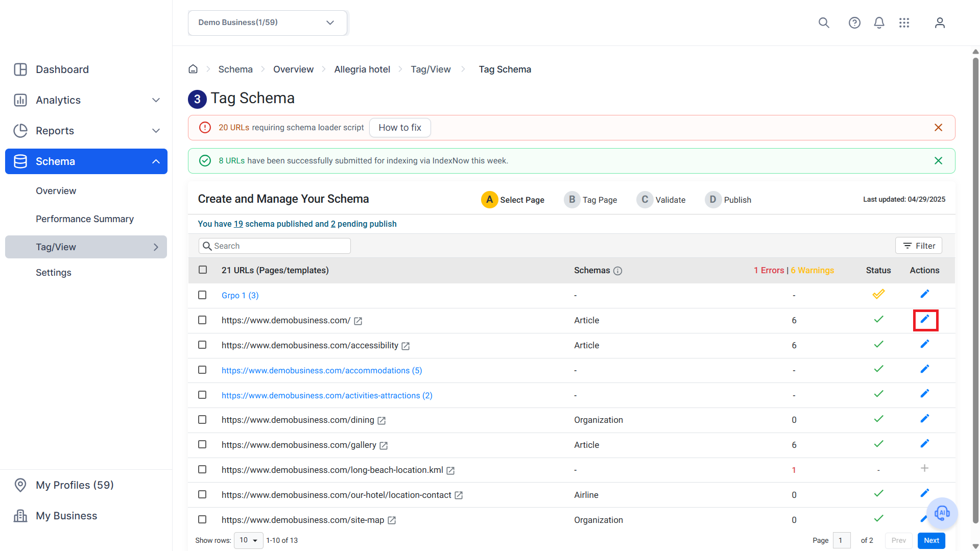Open the Grpo 1 (3) group link
The image size is (980, 551).
pyautogui.click(x=240, y=296)
